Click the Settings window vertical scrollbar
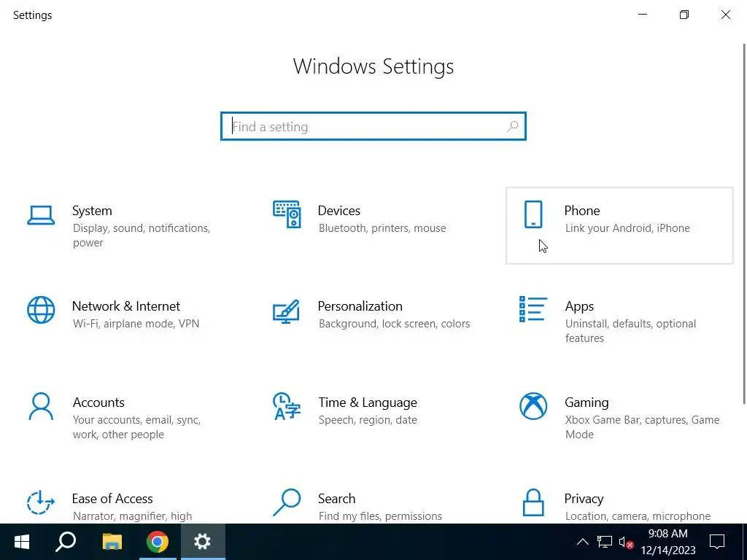This screenshot has height=560, width=747. (743, 224)
